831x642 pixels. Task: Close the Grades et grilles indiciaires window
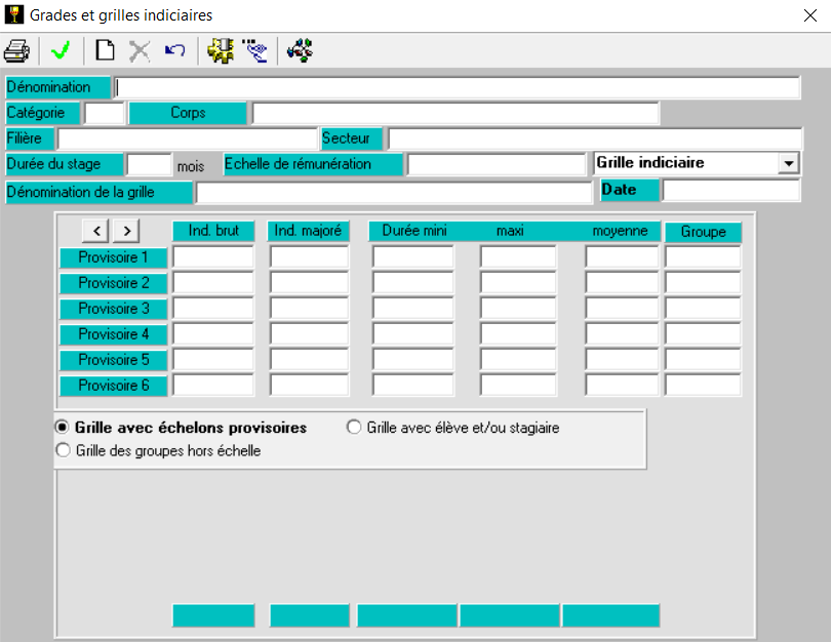tap(809, 15)
